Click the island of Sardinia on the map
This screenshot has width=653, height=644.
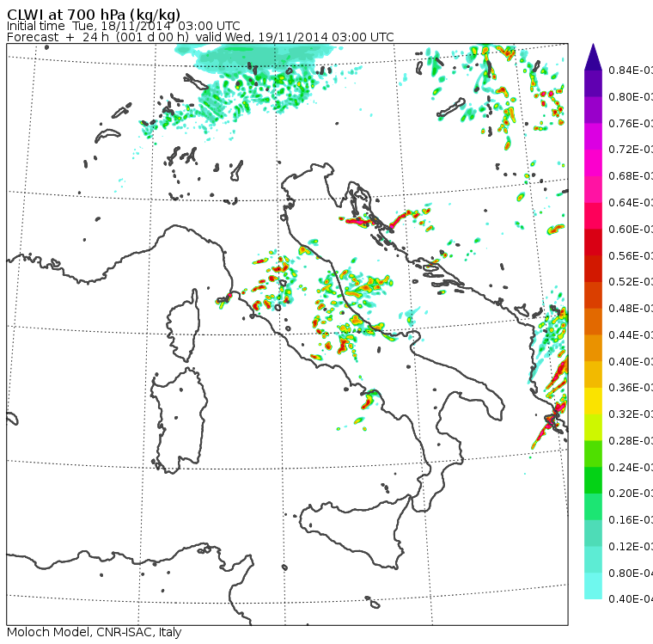click(179, 421)
